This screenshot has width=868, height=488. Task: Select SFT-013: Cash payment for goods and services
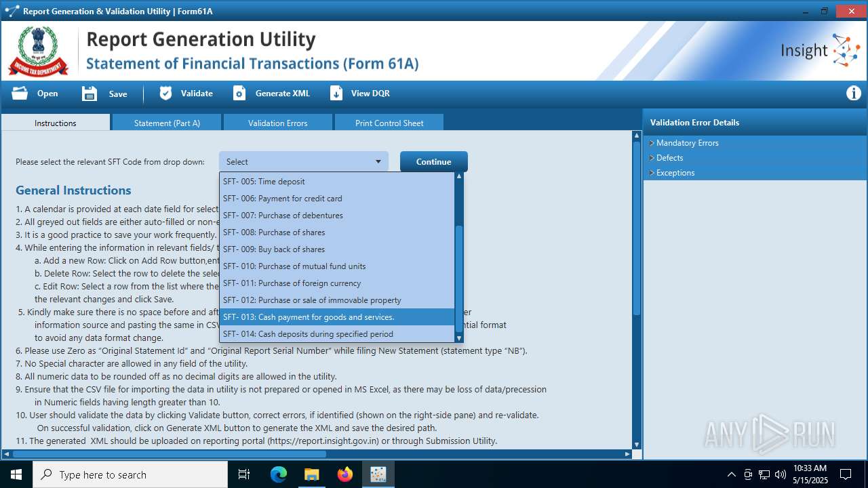(x=337, y=317)
